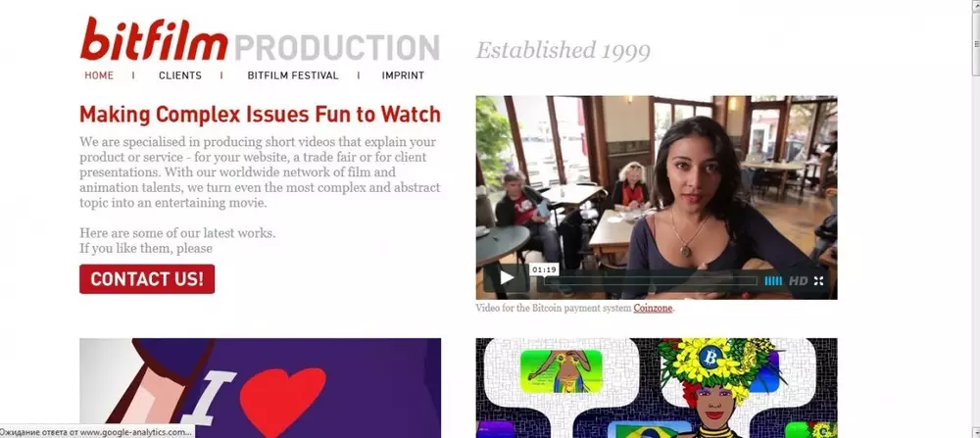Click the CONTACT US! button
This screenshot has width=980, height=438.
(147, 278)
